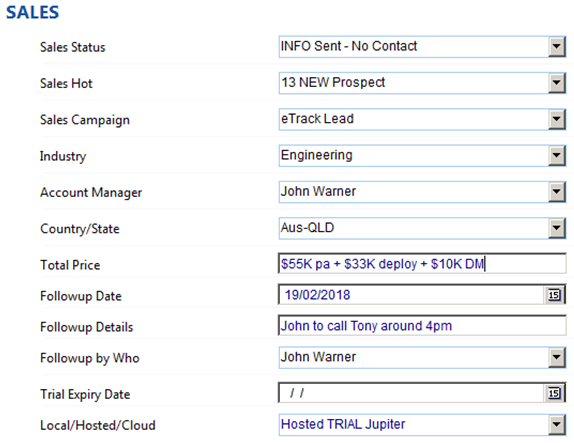Viewport: 574px width, 443px height.
Task: Click into the Total Price text field
Action: (422, 264)
